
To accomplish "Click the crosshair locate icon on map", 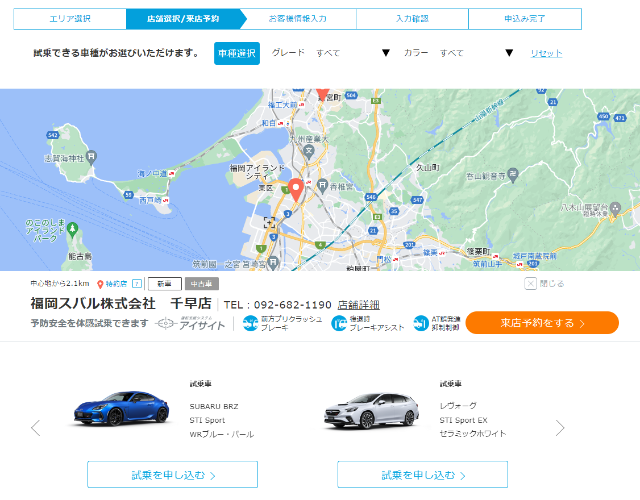I will click(x=269, y=223).
